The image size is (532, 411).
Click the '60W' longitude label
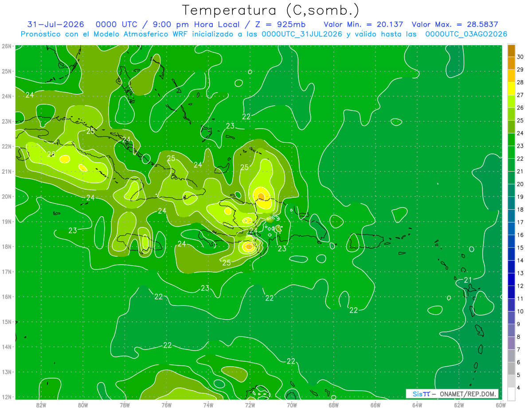click(501, 405)
